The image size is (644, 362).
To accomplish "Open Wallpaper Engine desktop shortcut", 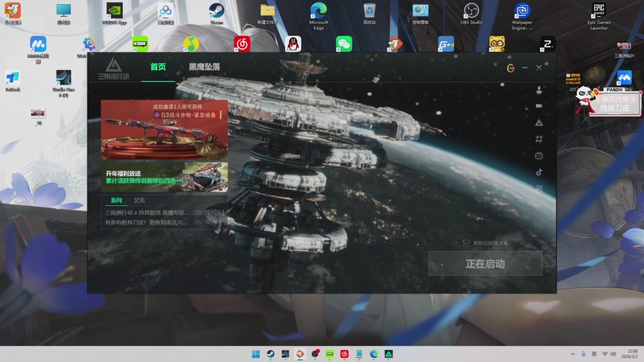I will [522, 16].
